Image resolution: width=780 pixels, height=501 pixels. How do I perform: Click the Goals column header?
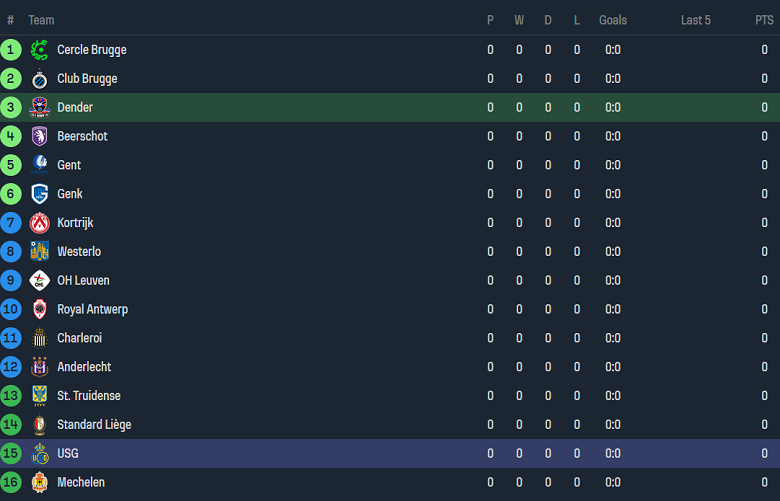pos(613,20)
